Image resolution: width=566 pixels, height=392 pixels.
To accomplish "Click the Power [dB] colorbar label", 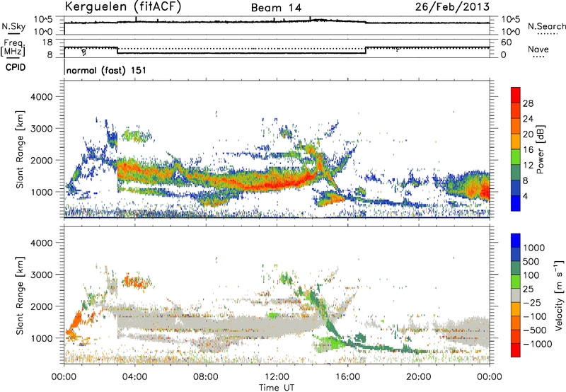I will tap(541, 149).
